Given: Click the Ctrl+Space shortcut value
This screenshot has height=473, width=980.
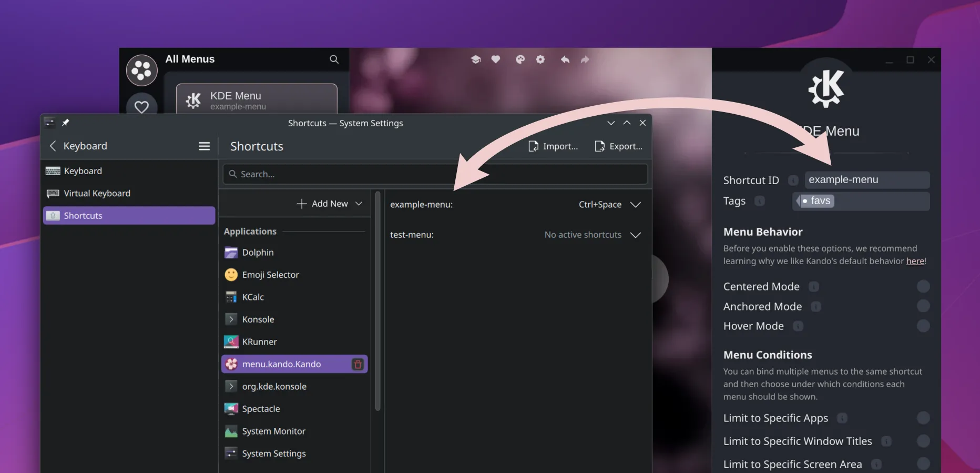Looking at the screenshot, I should pos(600,205).
